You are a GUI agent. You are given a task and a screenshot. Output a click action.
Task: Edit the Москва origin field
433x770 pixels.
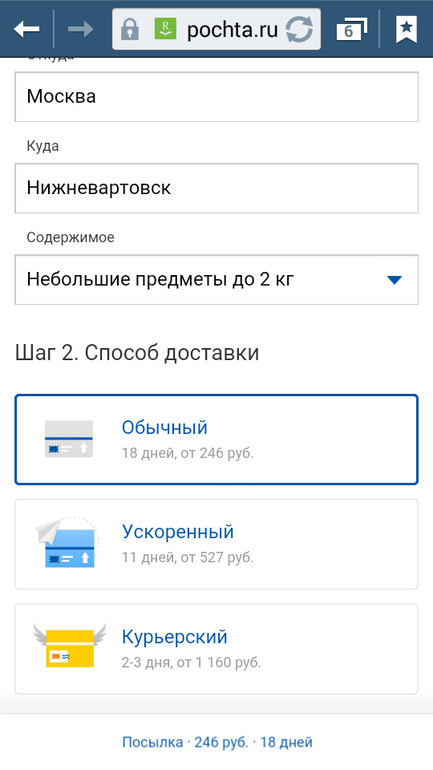pos(216,97)
